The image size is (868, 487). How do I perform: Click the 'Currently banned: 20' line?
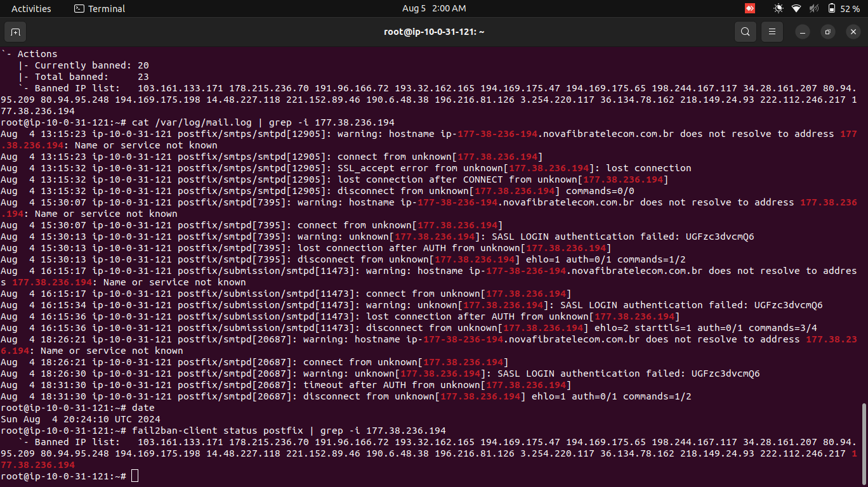(84, 65)
